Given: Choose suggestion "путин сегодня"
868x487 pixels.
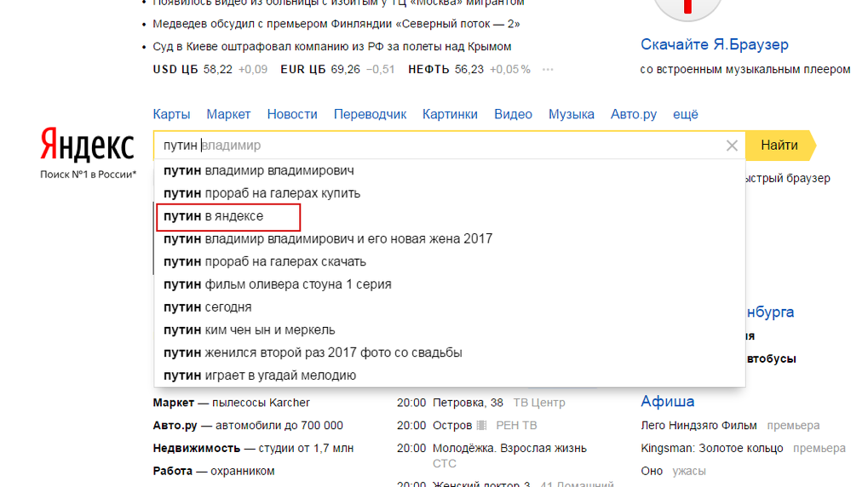Looking at the screenshot, I should click(208, 307).
